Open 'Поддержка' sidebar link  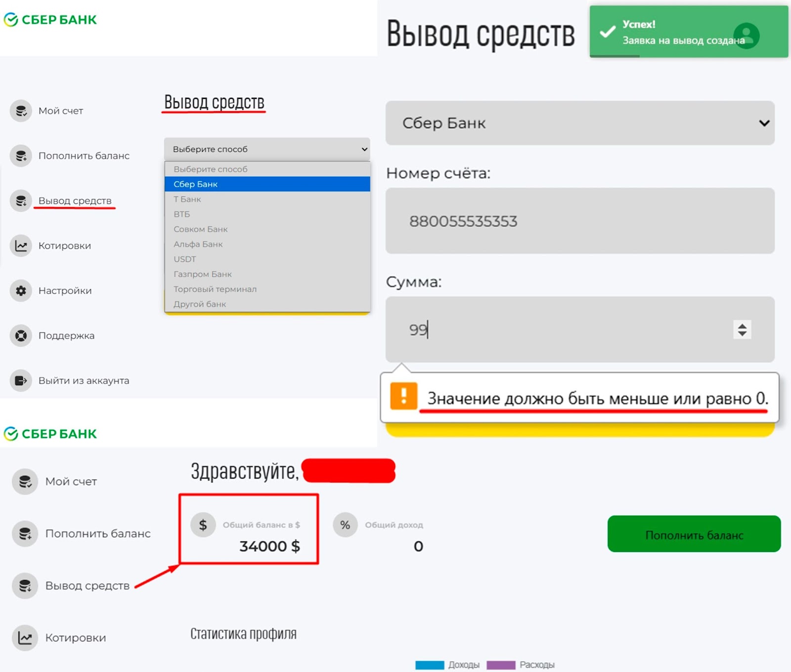click(66, 336)
